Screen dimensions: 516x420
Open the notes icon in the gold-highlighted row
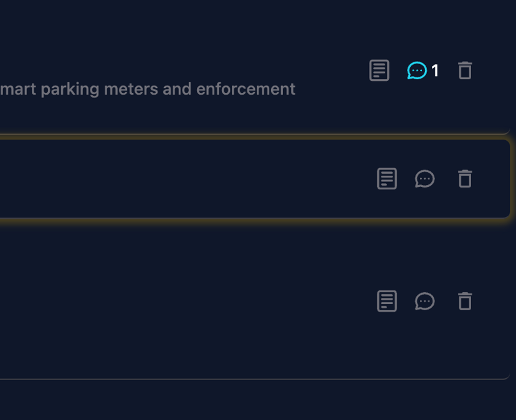tap(386, 179)
